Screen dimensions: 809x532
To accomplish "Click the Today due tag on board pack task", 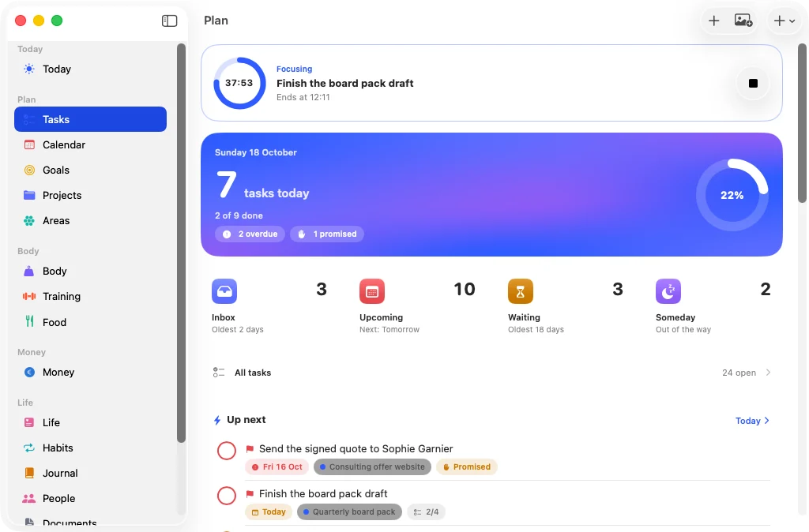I will coord(269,512).
